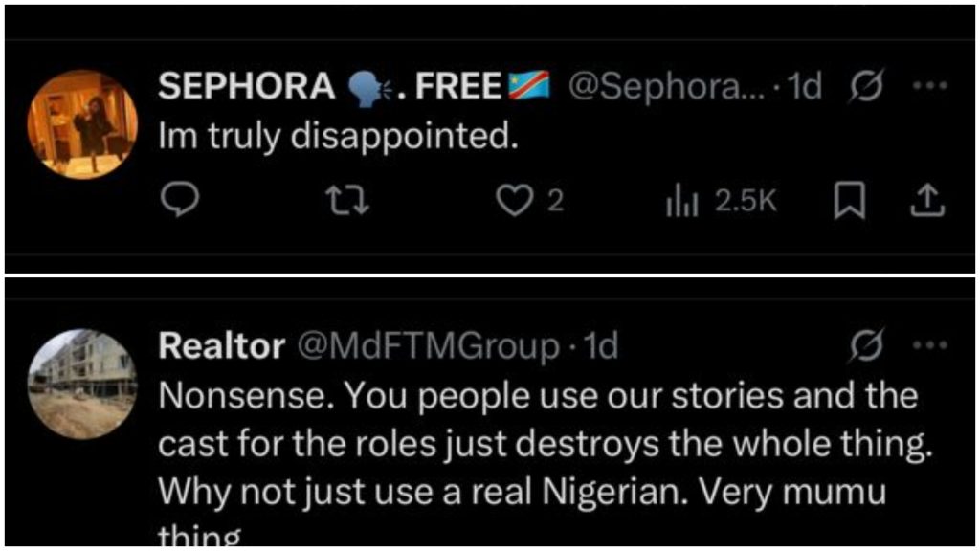Open Realtor tweet's 1d timestamp
Viewport: 980px width, 551px height.
pyautogui.click(x=600, y=347)
